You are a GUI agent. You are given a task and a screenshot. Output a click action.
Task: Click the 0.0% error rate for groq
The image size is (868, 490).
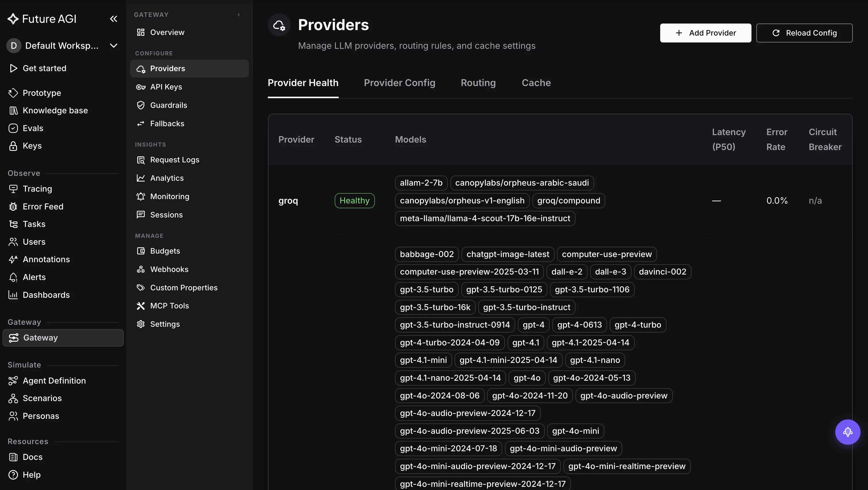[777, 201]
